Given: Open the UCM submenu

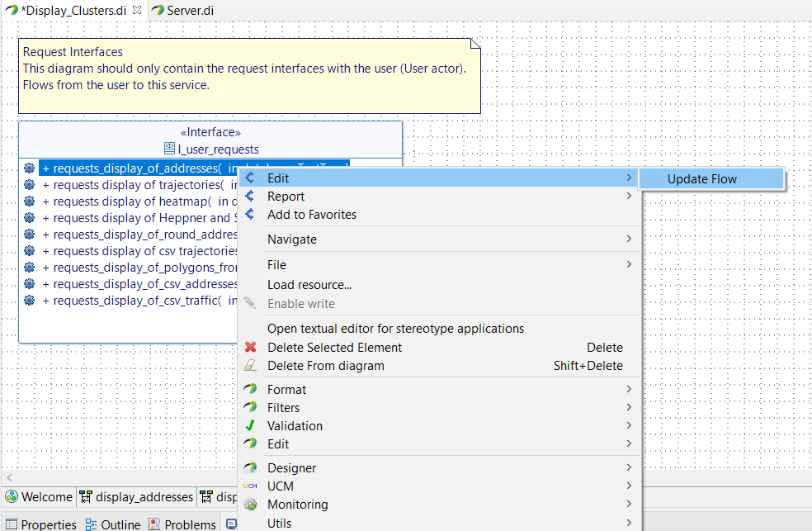Looking at the screenshot, I should pos(440,486).
